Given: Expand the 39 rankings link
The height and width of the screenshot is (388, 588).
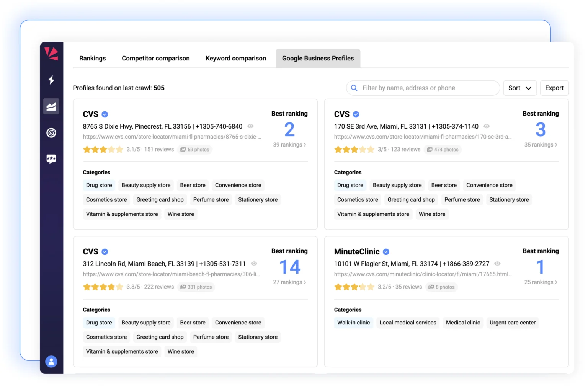Looking at the screenshot, I should 289,145.
